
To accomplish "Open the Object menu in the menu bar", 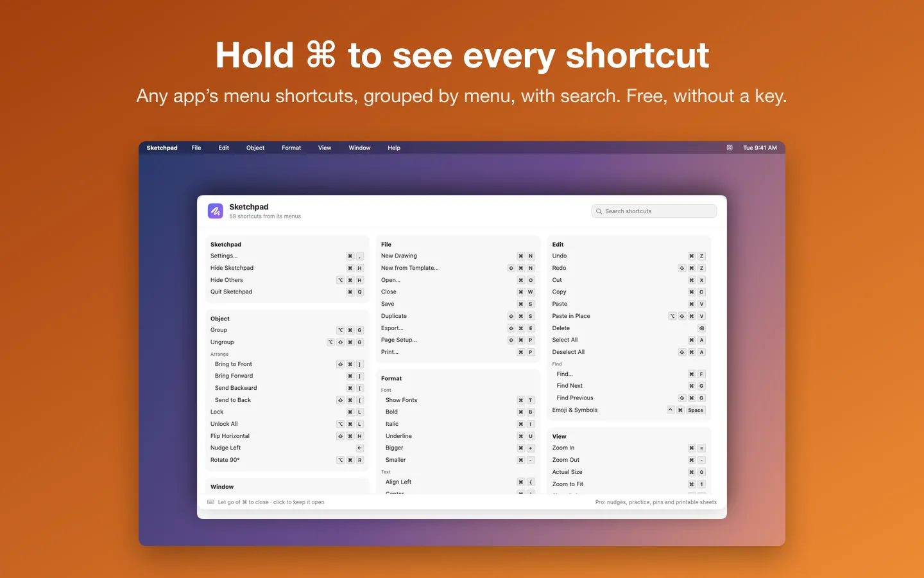I will click(255, 148).
